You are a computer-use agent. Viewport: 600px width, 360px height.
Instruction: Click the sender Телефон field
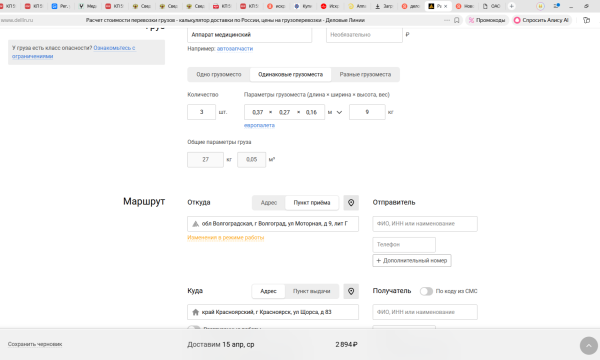[404, 244]
